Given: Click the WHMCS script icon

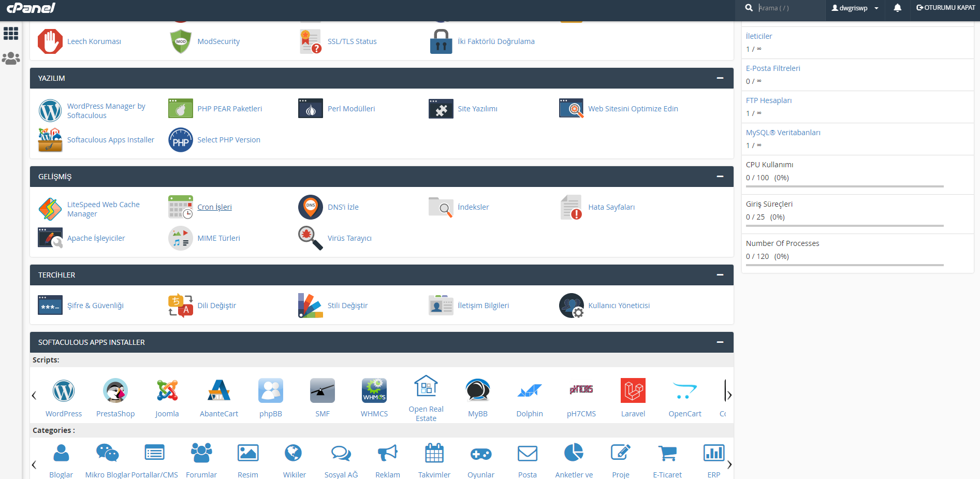Looking at the screenshot, I should pyautogui.click(x=374, y=391).
